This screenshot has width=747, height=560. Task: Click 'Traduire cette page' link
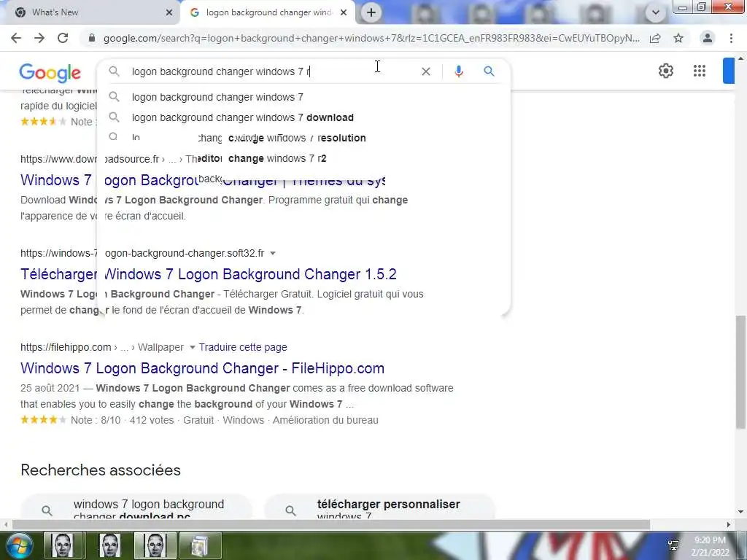pos(243,347)
